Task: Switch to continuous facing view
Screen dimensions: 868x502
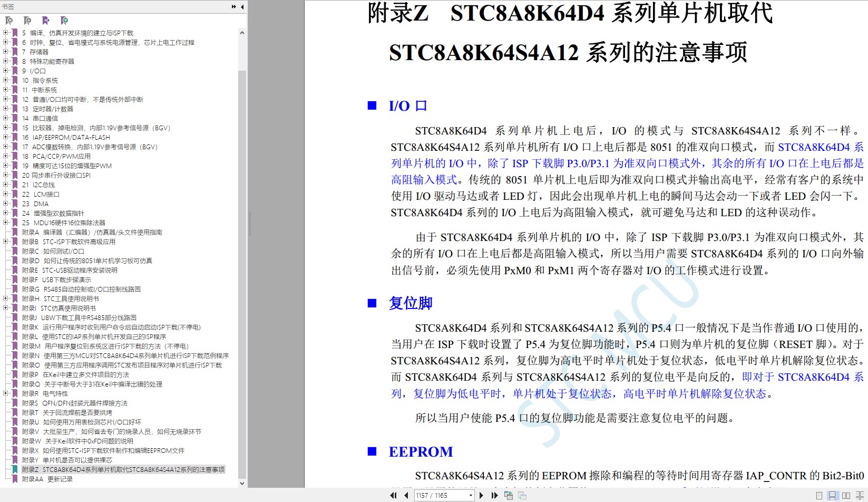Action: [860, 495]
